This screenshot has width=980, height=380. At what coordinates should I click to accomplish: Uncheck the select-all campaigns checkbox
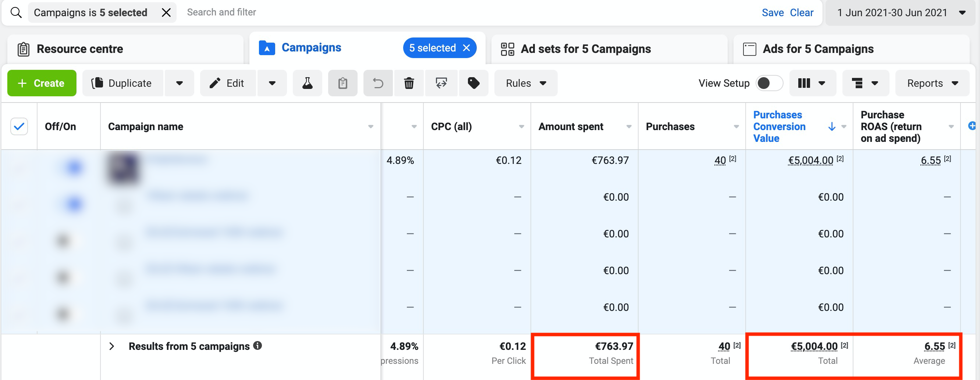coord(19,126)
